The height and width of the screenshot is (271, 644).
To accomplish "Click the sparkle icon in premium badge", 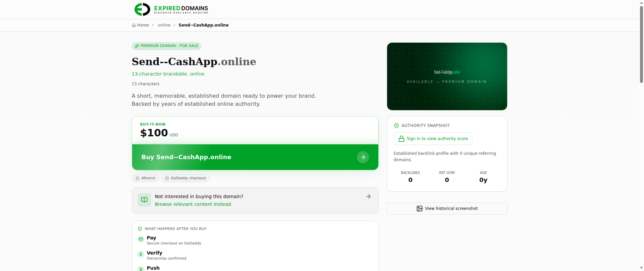I will point(137,46).
